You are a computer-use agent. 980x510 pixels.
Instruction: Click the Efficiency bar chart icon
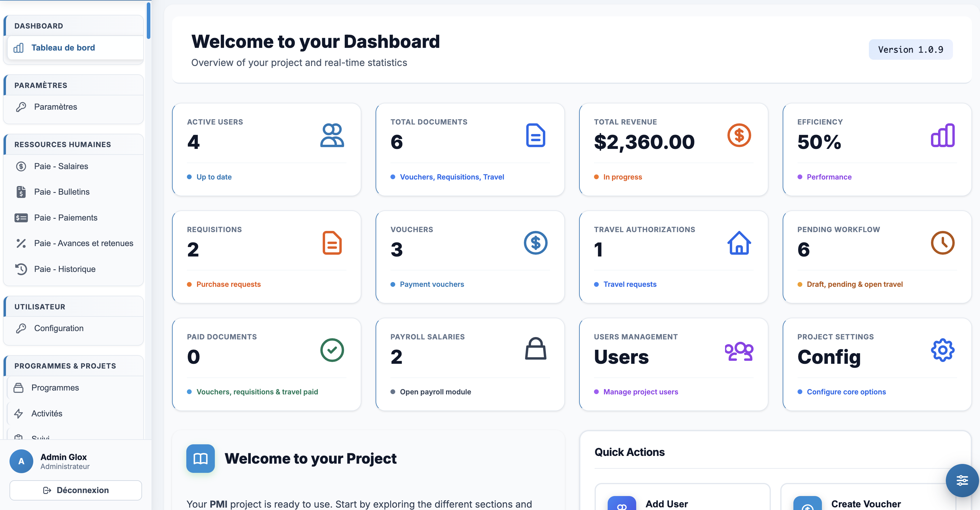[943, 135]
